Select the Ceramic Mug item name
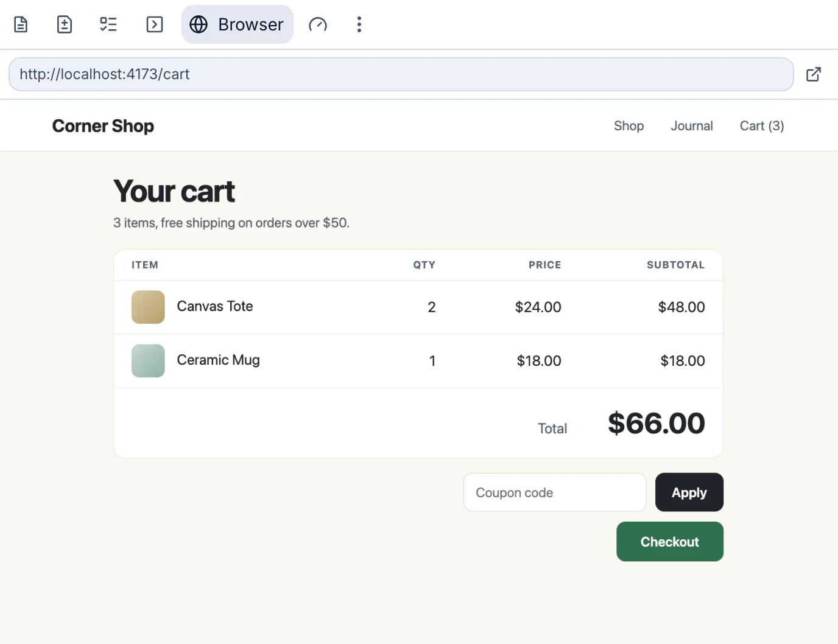Screen dimensions: 838x644 click(219, 360)
